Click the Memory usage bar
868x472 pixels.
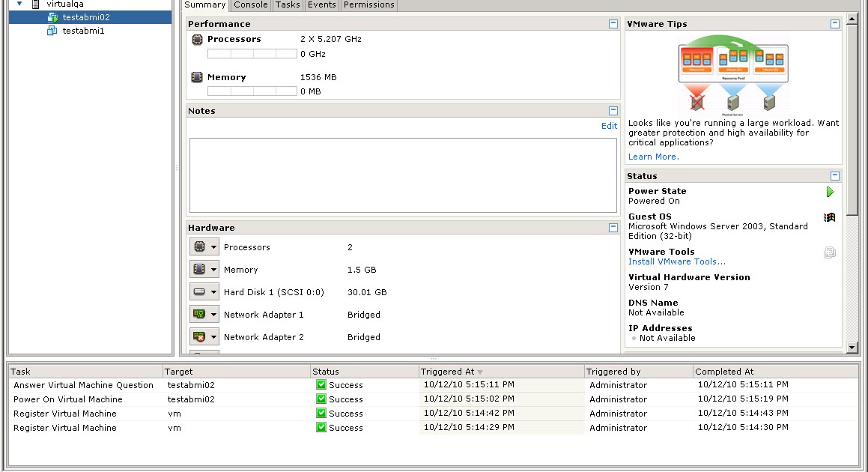coord(252,91)
